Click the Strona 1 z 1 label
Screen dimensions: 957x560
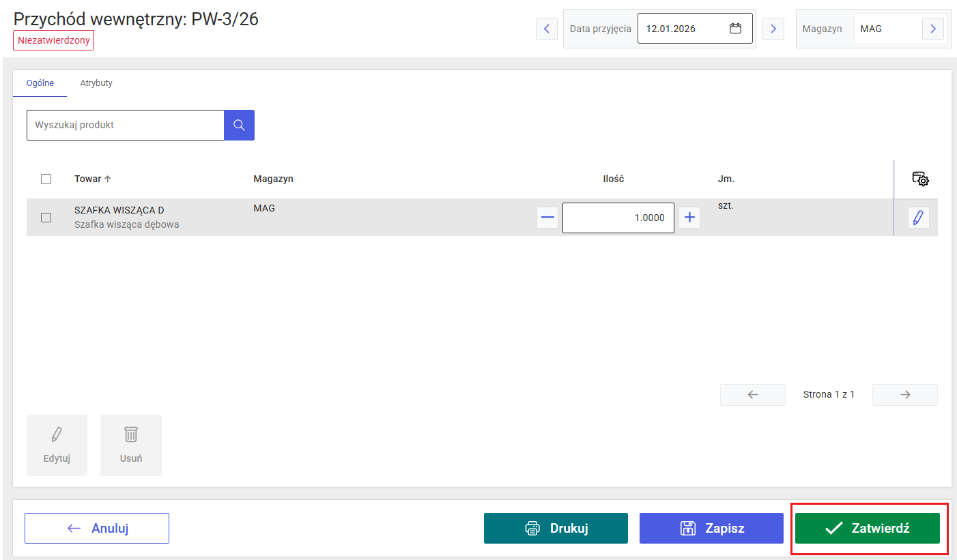pos(829,394)
